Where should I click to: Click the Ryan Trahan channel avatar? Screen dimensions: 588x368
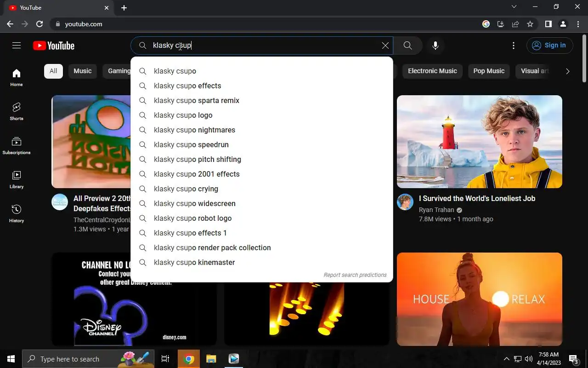[x=405, y=202]
